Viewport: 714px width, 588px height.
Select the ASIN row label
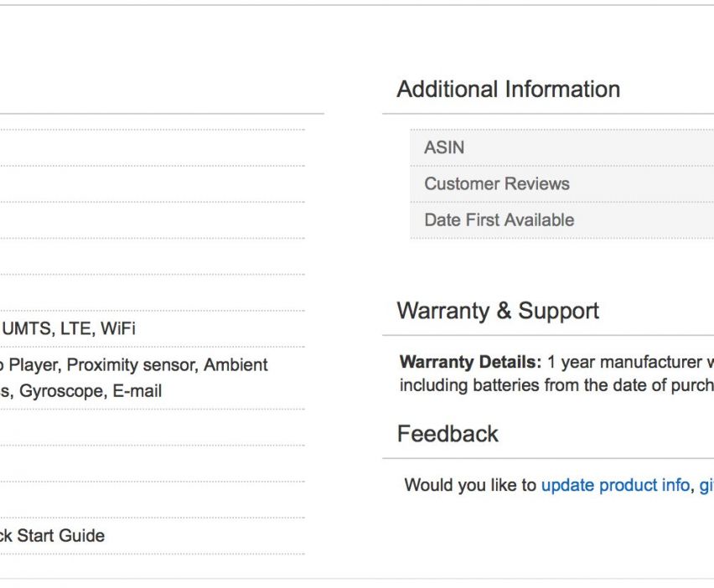444,147
